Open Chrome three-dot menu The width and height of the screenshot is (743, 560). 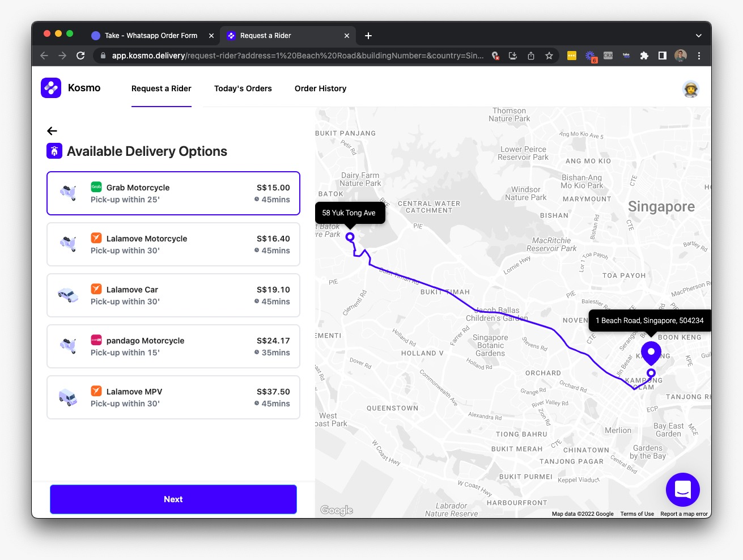coord(699,56)
